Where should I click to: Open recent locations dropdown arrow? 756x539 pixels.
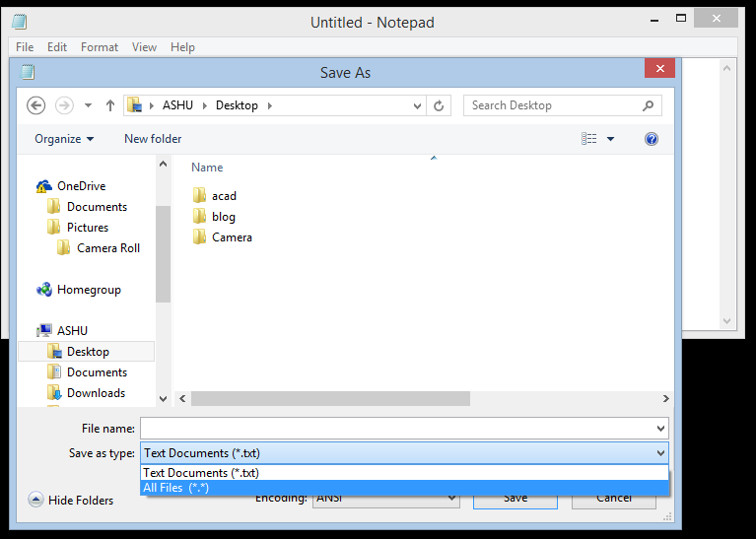(88, 105)
